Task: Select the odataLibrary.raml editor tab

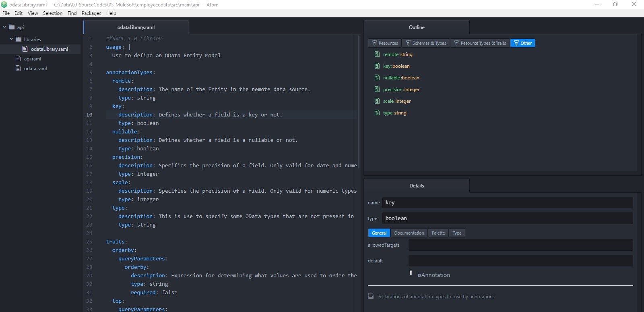Action: (x=136, y=27)
